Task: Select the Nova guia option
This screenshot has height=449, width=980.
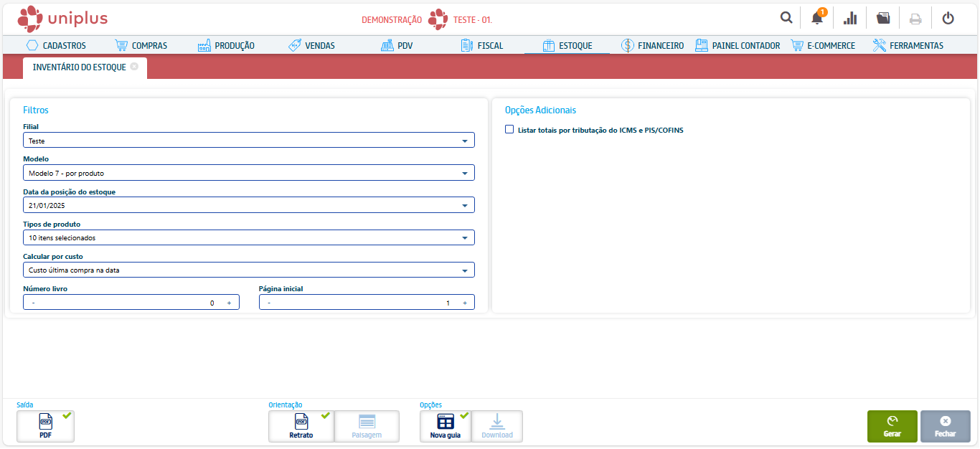Action: coord(445,426)
